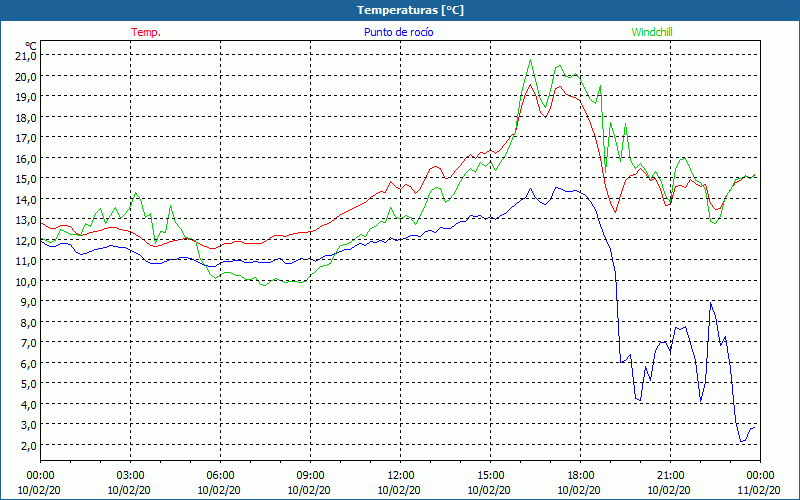Click the 06:00 time axis label

coord(220,476)
